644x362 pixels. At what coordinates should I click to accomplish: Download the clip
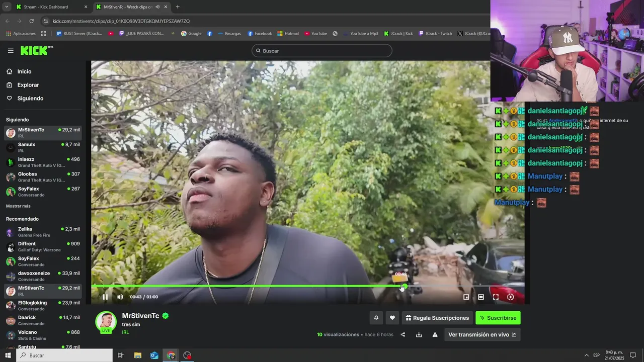click(419, 335)
